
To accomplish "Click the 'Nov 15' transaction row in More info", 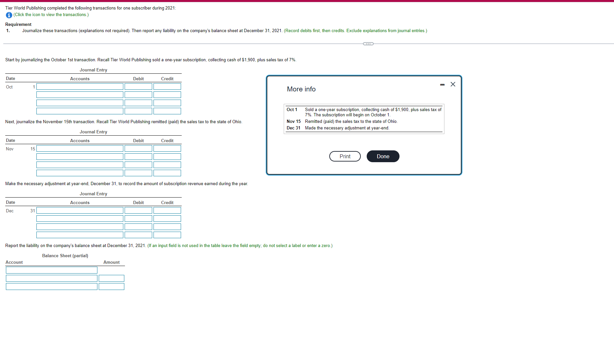I will (364, 121).
